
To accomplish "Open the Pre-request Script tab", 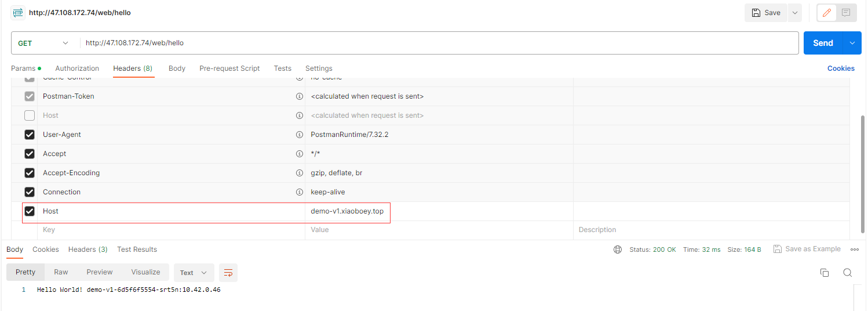I will pyautogui.click(x=229, y=68).
